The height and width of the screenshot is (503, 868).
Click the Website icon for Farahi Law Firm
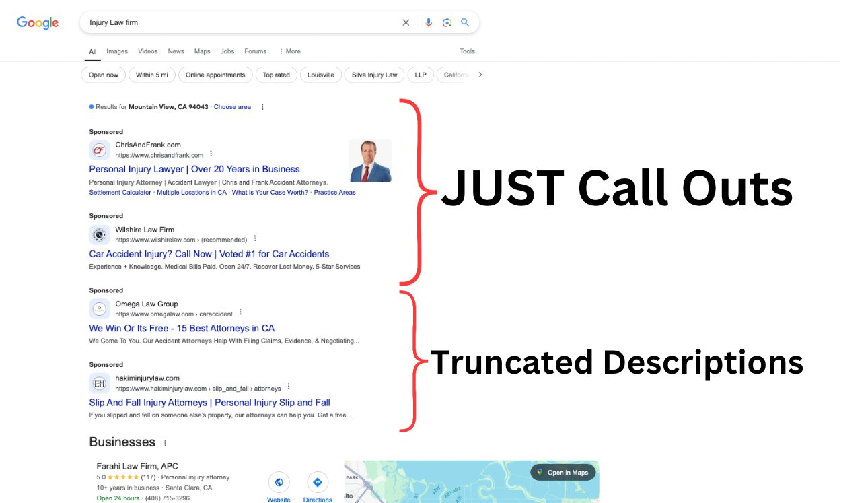point(279,482)
